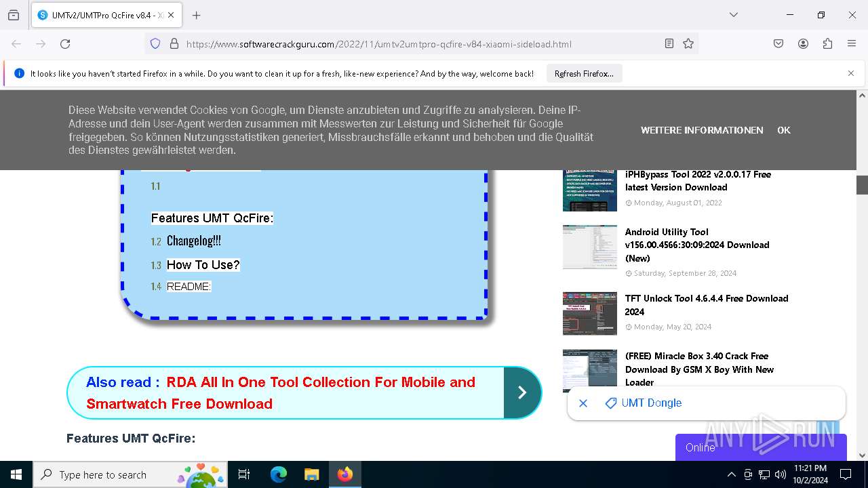Close the UMT Dongle popup
The height and width of the screenshot is (488, 868).
[x=583, y=403]
